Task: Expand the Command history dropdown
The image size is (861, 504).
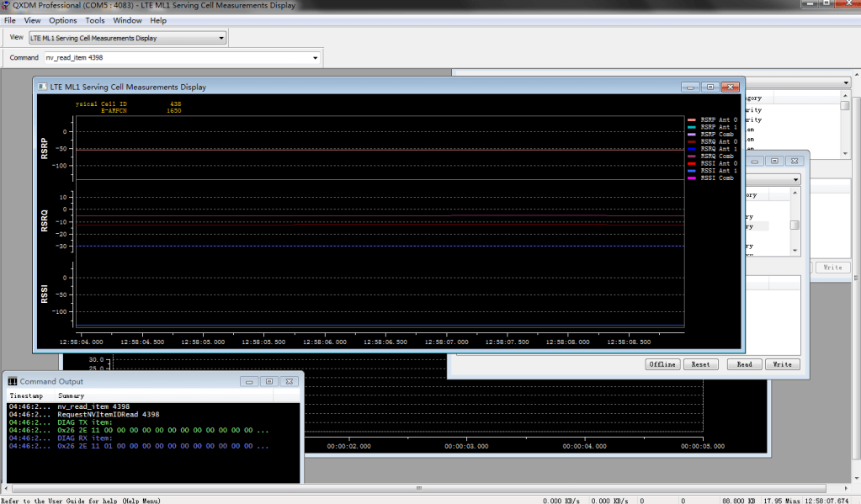Action: (315, 58)
